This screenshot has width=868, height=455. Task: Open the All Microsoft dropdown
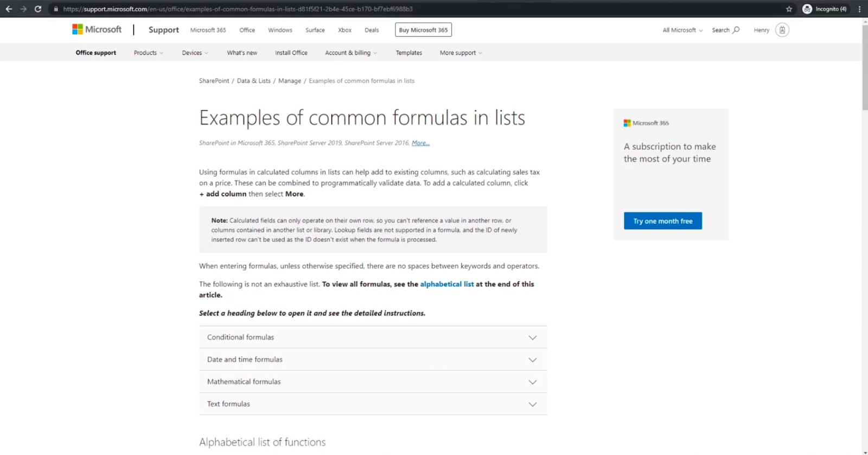682,30
